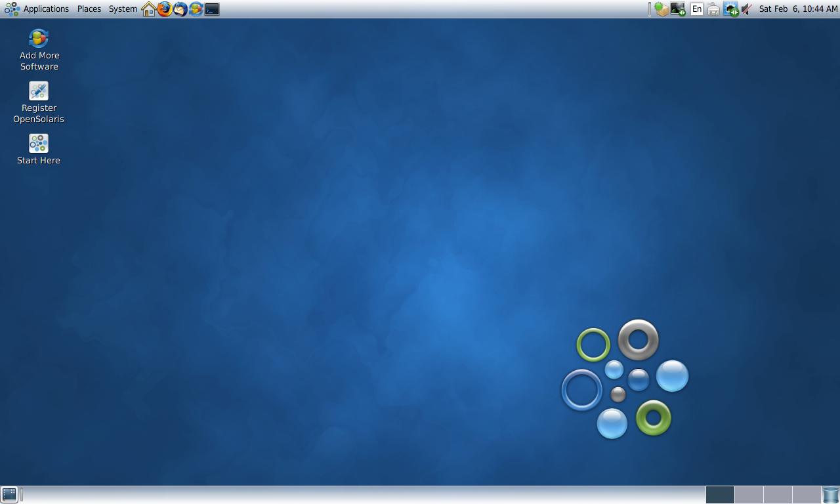The width and height of the screenshot is (840, 504).
Task: Open the System menu
Action: (x=123, y=9)
